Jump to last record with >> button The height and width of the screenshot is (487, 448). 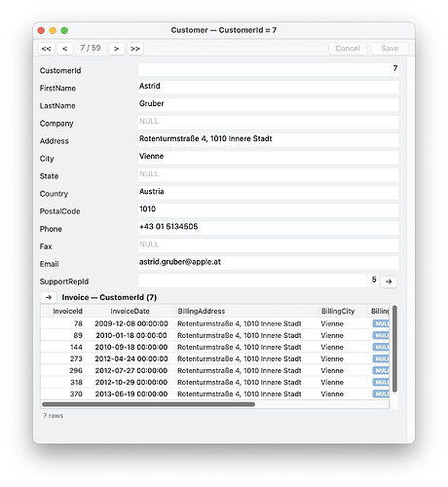click(x=135, y=49)
